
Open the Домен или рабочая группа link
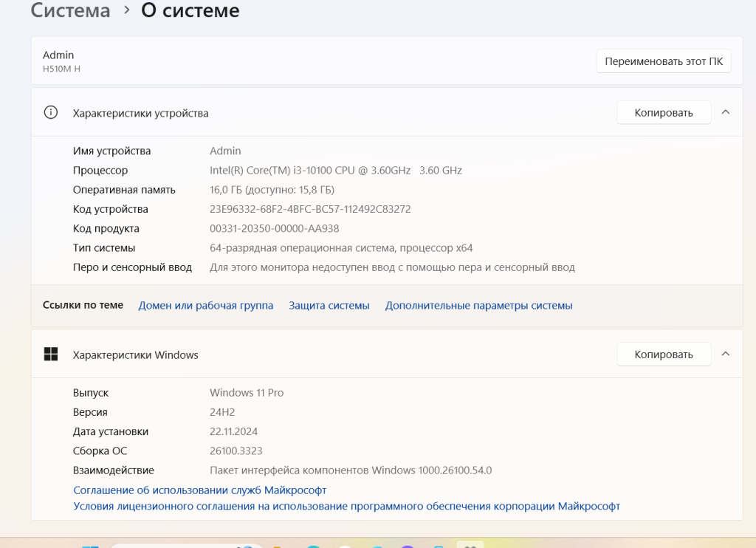click(205, 305)
